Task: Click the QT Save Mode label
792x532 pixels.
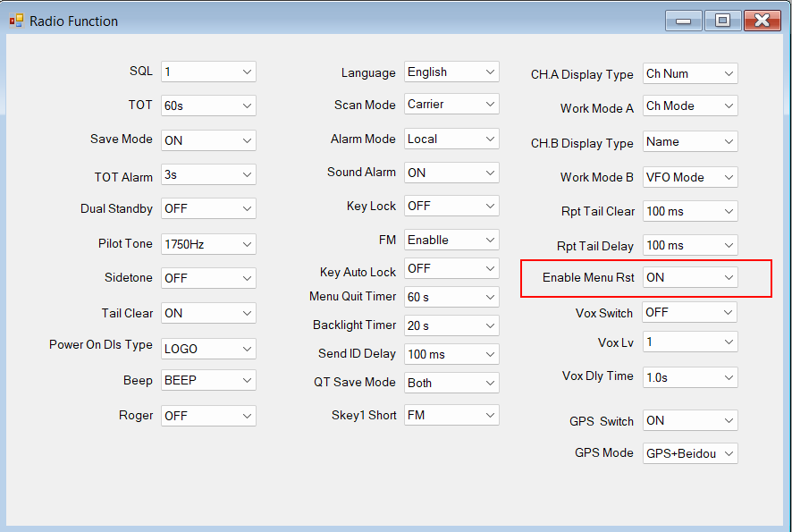Action: pos(354,382)
